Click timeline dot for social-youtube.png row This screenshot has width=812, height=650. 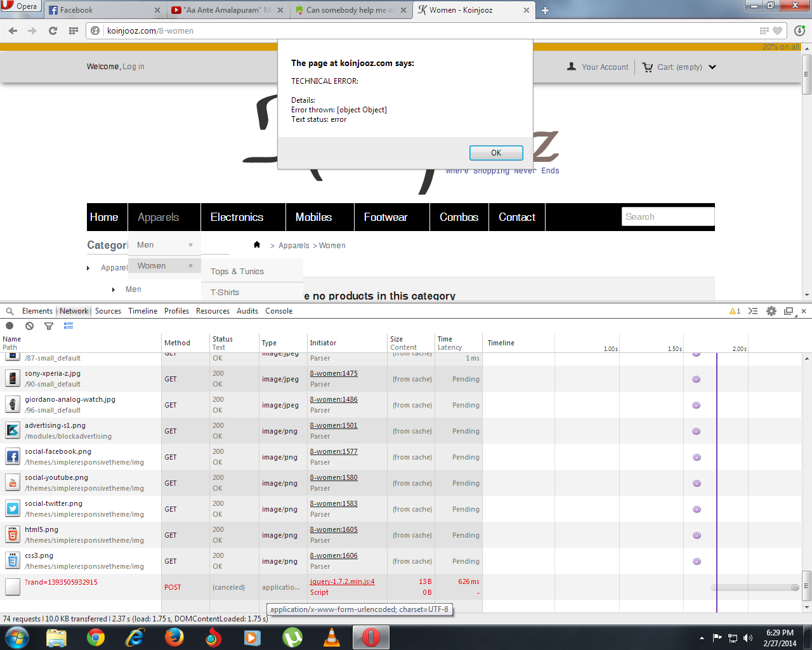(x=697, y=483)
